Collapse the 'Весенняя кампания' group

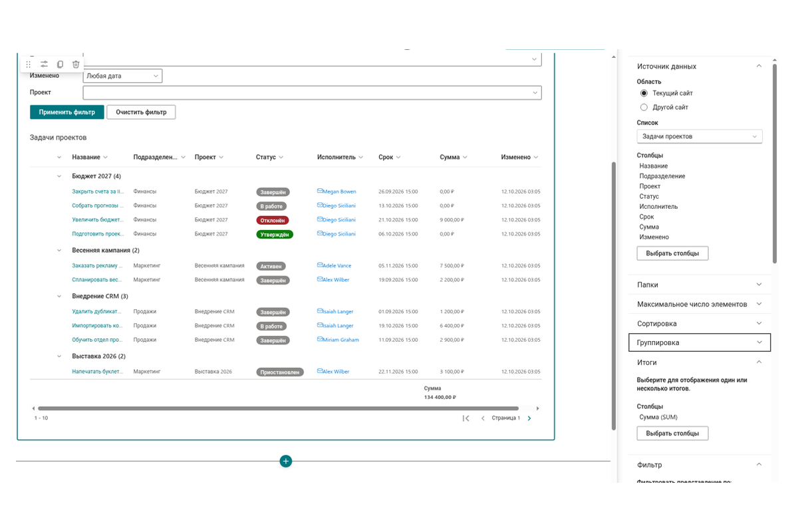pyautogui.click(x=59, y=251)
